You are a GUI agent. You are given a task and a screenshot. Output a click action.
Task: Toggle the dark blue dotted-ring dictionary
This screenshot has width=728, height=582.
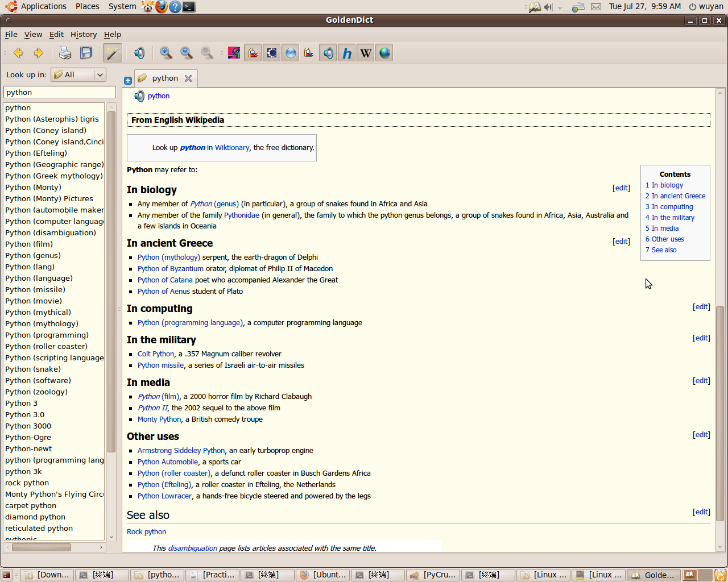tap(272, 53)
